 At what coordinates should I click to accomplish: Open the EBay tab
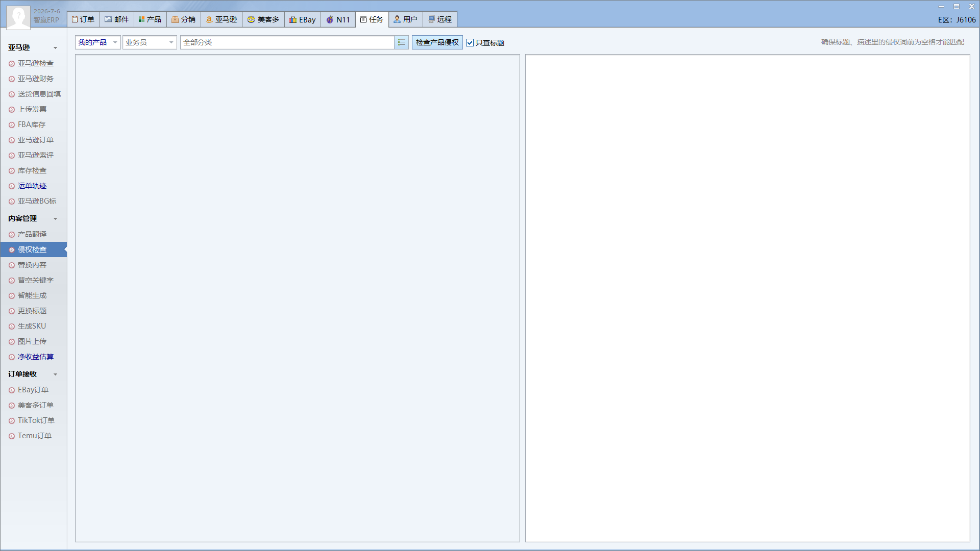click(x=303, y=19)
